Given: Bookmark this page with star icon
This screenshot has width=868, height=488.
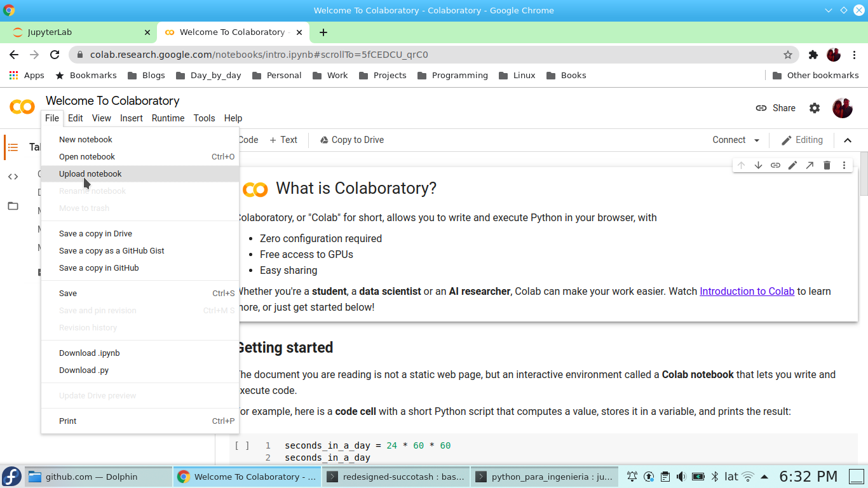Looking at the screenshot, I should 788,55.
